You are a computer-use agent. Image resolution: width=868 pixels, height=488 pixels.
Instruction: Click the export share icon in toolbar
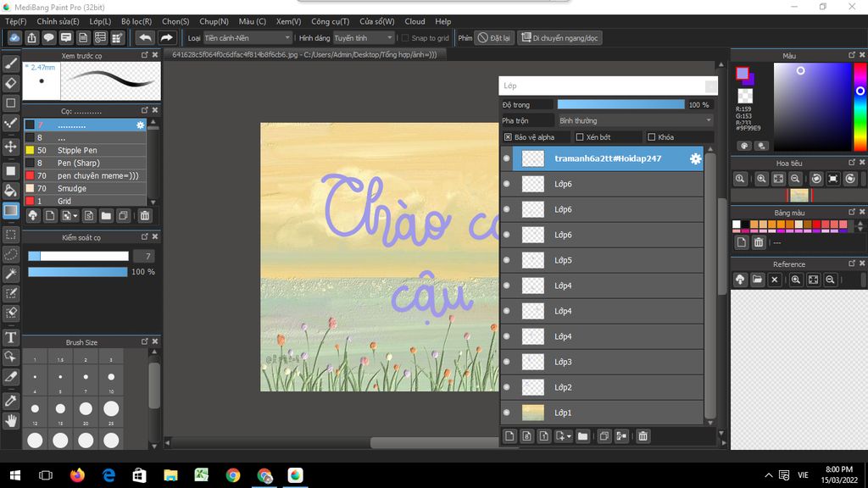click(x=31, y=37)
